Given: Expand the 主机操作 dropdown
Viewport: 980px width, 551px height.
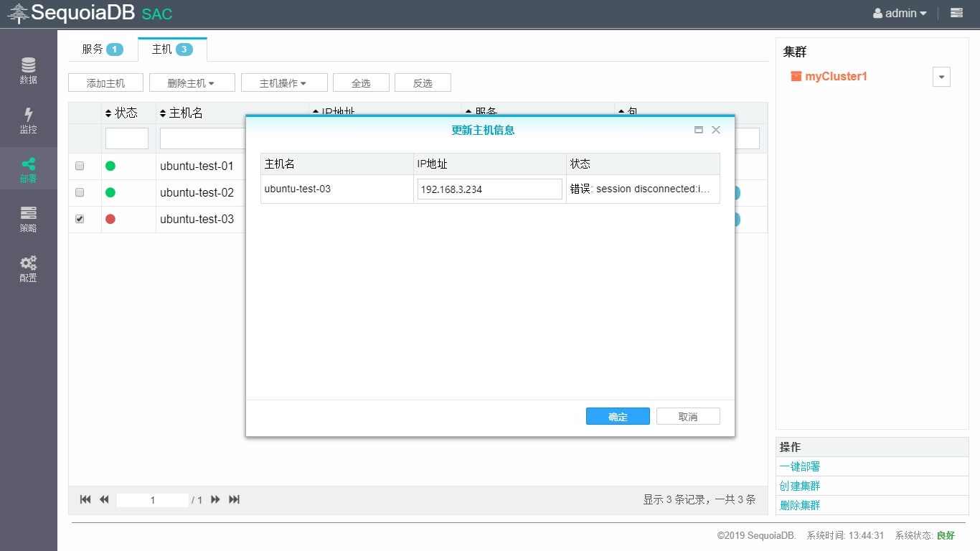Looking at the screenshot, I should (283, 83).
